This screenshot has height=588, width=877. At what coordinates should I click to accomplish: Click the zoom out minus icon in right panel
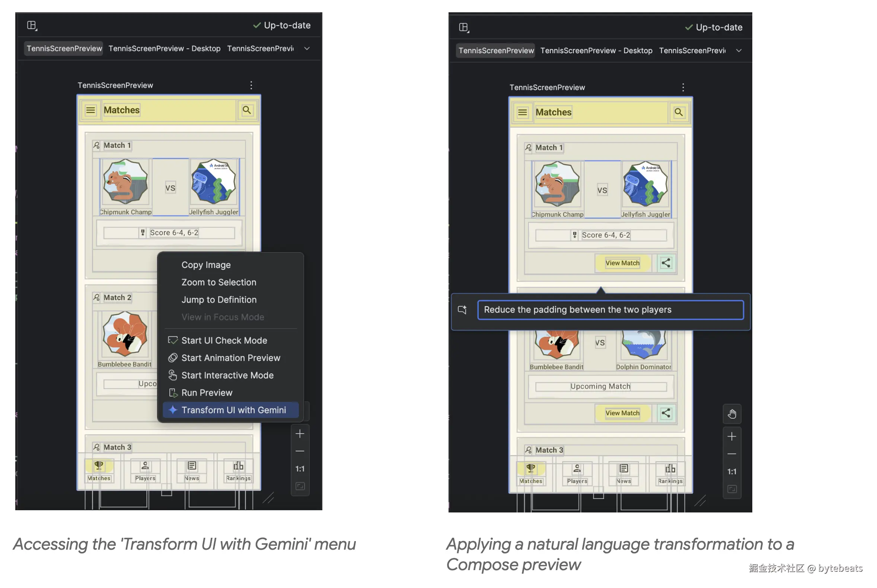point(731,454)
